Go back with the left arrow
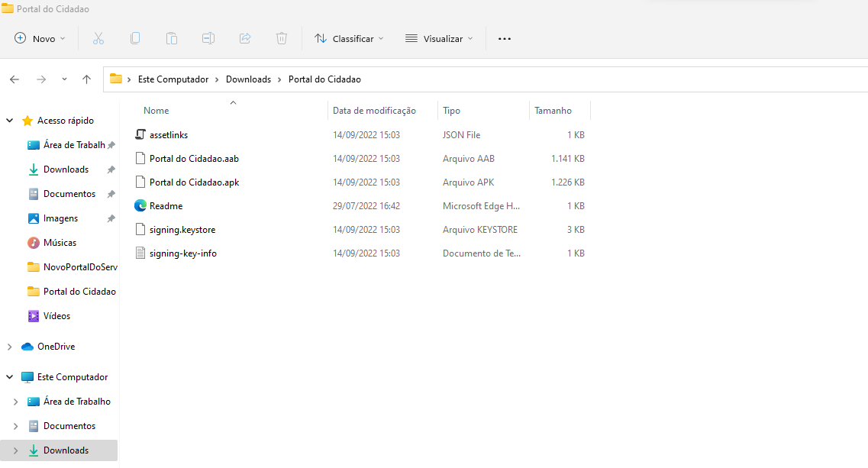 [15, 79]
